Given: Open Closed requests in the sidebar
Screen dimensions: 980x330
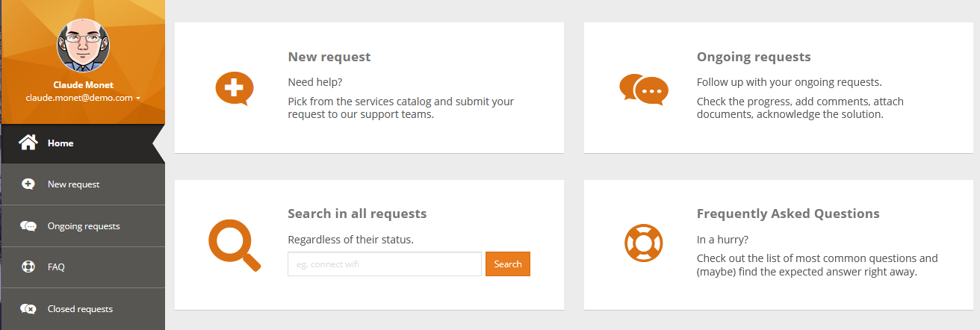Looking at the screenshot, I should pos(80,308).
